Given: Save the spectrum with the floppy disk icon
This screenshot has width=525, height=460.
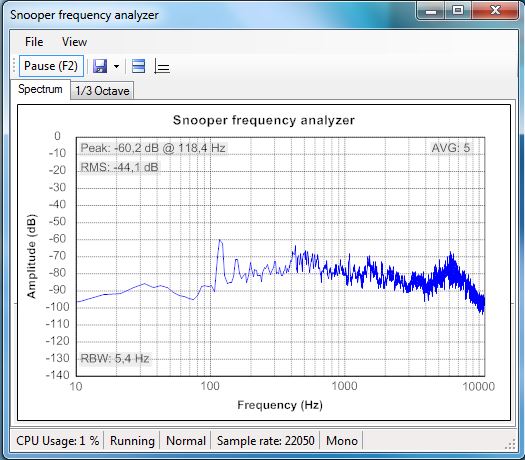Looking at the screenshot, I should click(100, 66).
